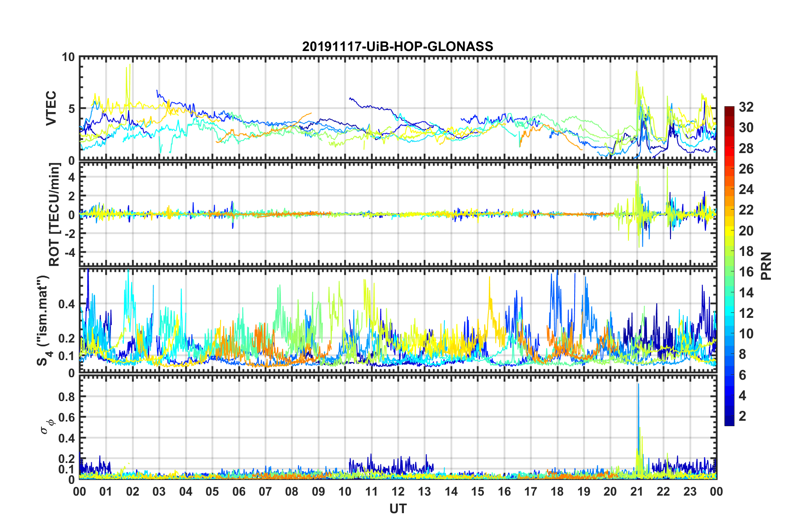The image size is (796, 532).
Task: Click the VTEC y-axis tick 5
Action: [72, 109]
